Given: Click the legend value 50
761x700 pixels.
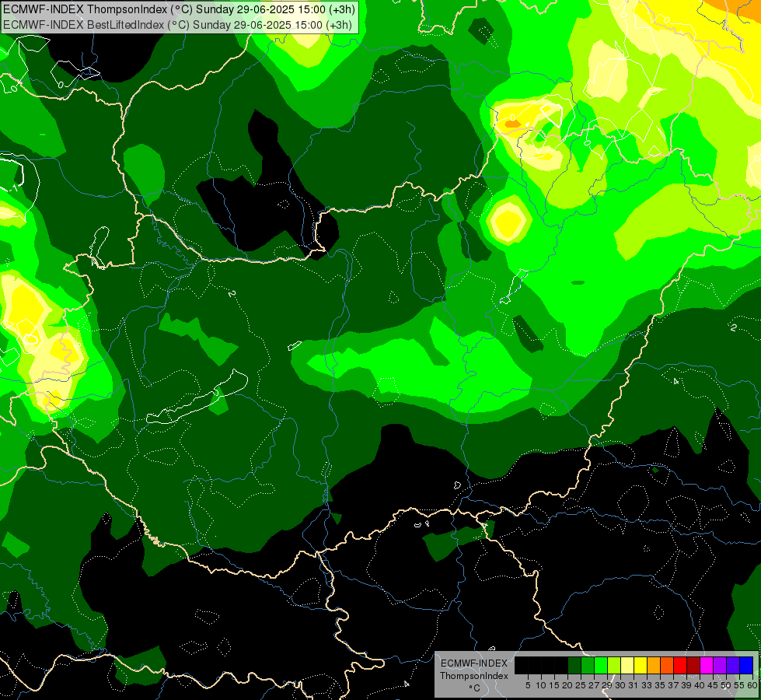Looking at the screenshot, I should point(726,685).
